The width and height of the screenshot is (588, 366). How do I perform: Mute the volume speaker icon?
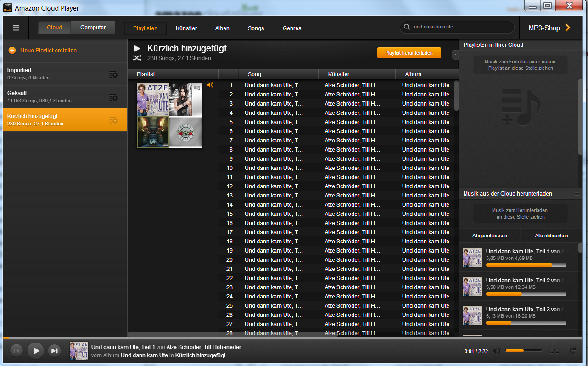(496, 351)
